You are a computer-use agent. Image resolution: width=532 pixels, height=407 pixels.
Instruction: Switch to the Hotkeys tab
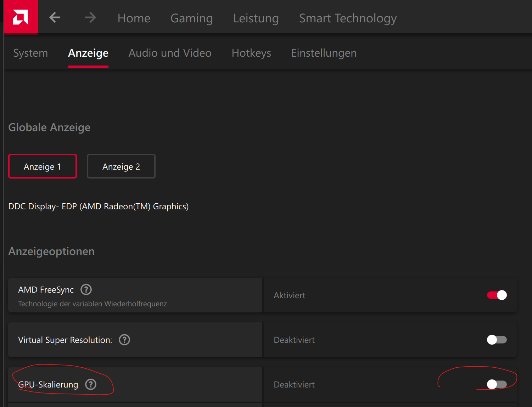[251, 53]
